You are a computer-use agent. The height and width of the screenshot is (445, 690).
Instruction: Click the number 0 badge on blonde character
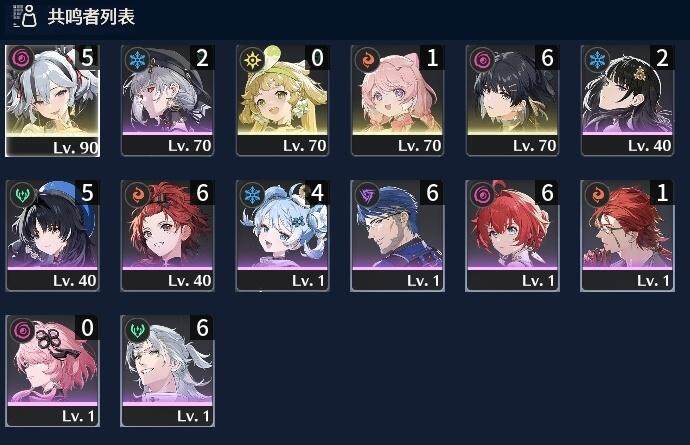coord(317,57)
